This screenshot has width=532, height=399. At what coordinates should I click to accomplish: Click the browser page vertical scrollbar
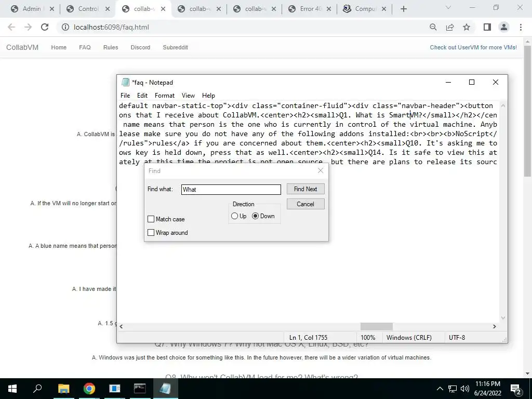(528, 111)
